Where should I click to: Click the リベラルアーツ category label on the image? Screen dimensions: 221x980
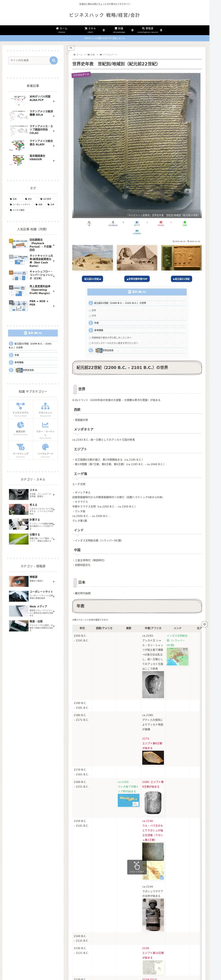pyautogui.click(x=81, y=75)
